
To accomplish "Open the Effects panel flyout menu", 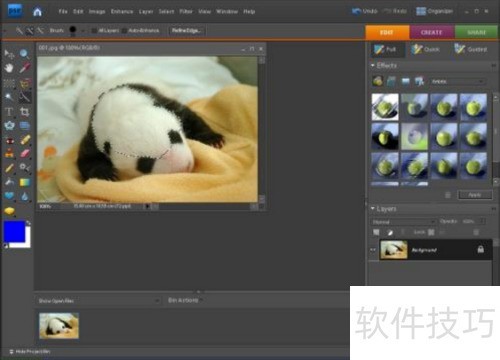I will click(x=493, y=66).
